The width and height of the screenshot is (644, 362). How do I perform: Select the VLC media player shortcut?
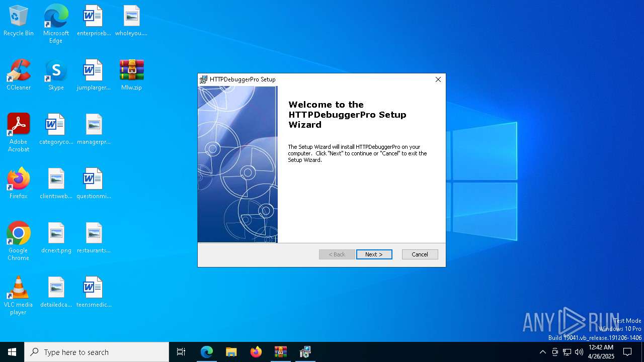point(19,296)
